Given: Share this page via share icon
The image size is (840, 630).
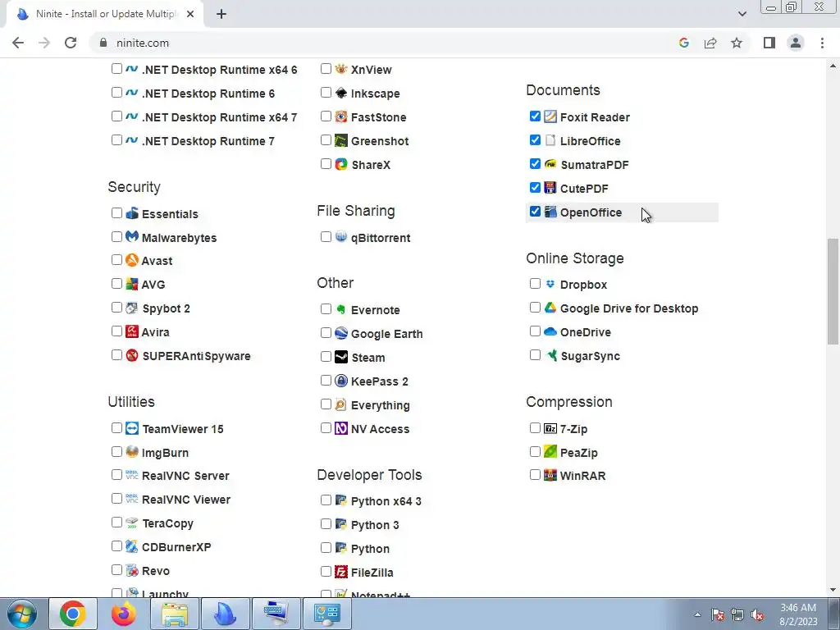Looking at the screenshot, I should click(x=710, y=43).
